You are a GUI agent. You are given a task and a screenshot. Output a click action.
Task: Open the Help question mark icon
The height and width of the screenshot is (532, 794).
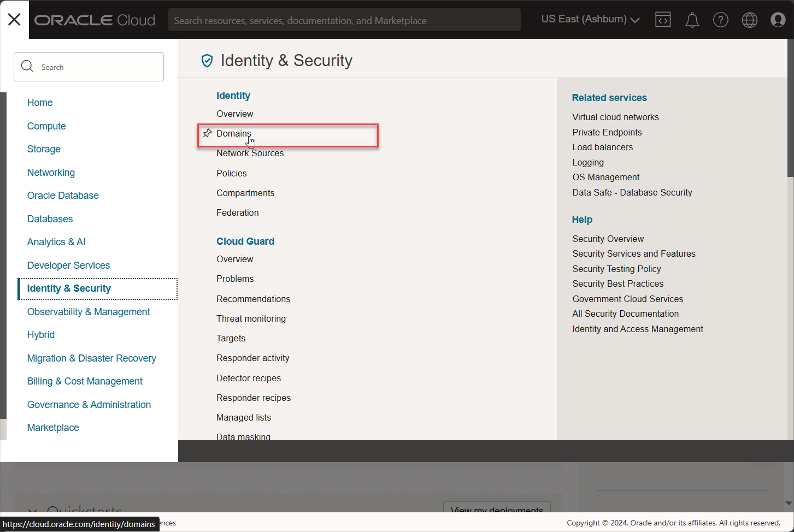[720, 19]
